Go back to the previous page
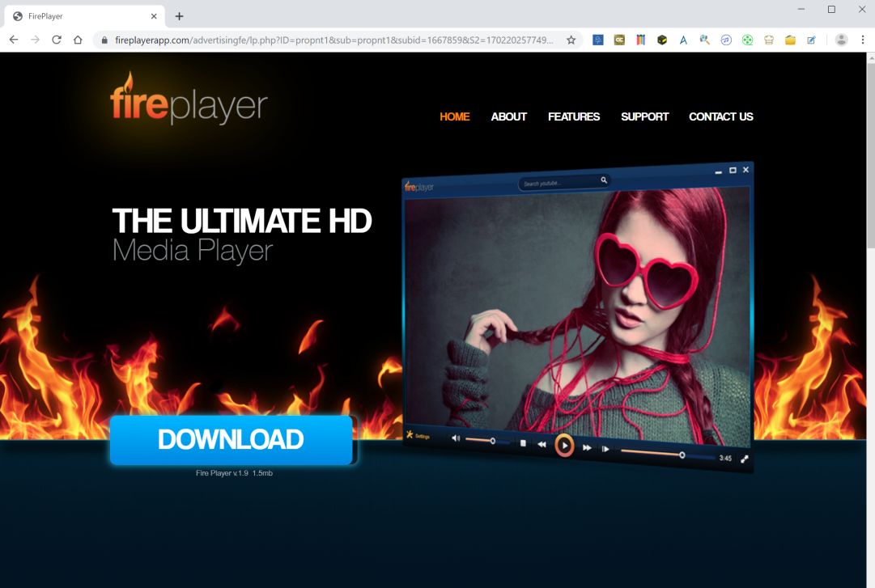Screen dimensions: 875x588 [x=14, y=40]
